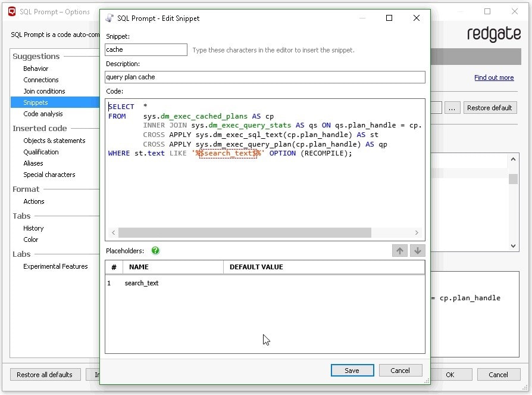Select Connections in the options sidebar

click(x=40, y=80)
